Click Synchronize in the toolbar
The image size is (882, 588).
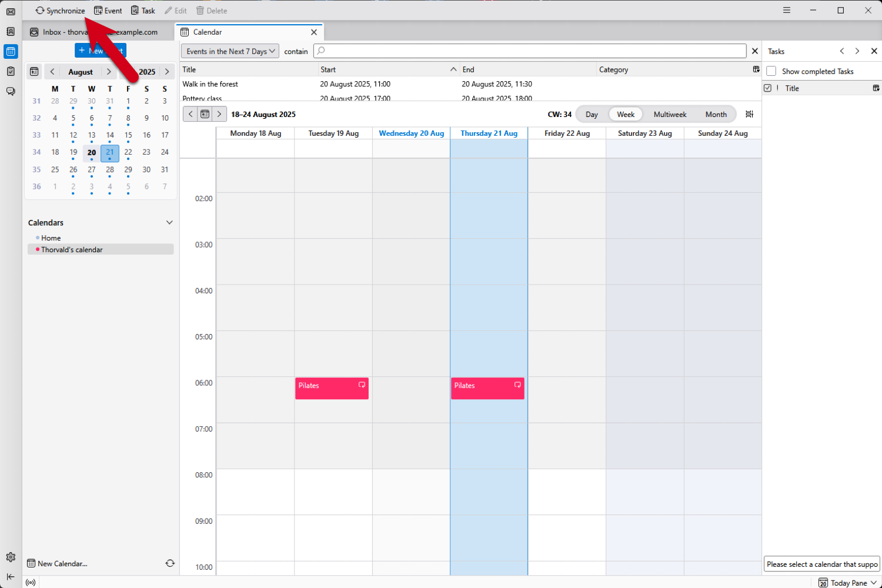point(59,10)
